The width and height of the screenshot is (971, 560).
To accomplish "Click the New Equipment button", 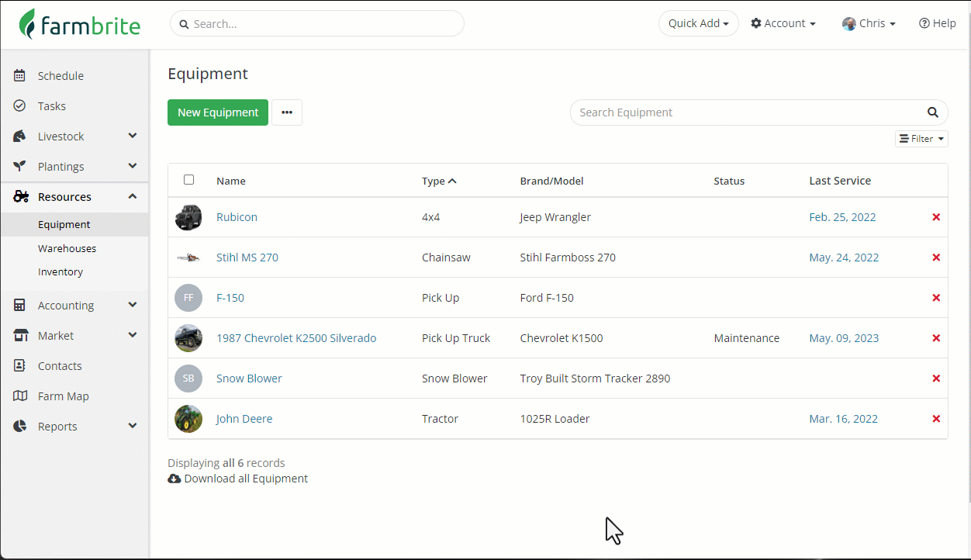I will coord(218,112).
